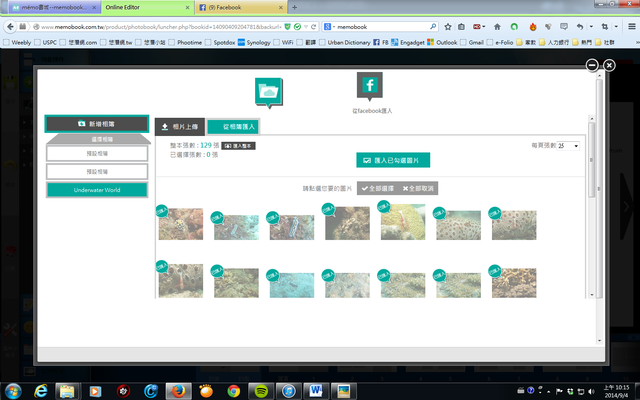Click the search magnifier icon
Image resolution: width=640 pixels, height=400 pixels.
pos(433,27)
